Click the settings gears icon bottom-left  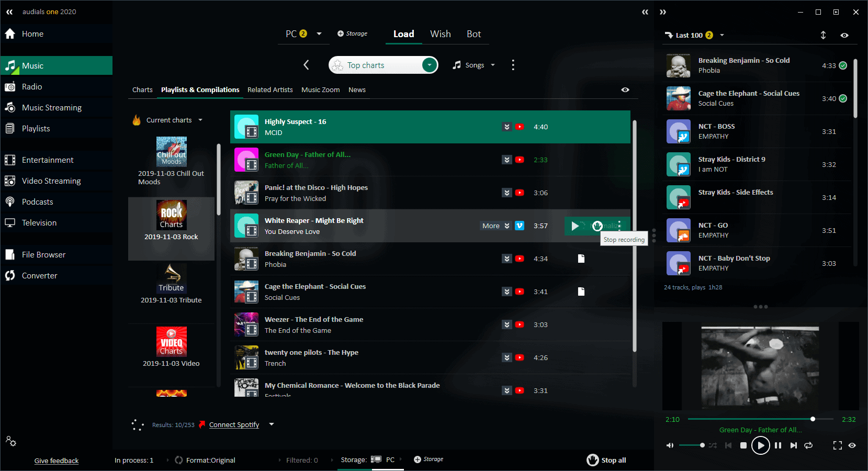[x=11, y=441]
